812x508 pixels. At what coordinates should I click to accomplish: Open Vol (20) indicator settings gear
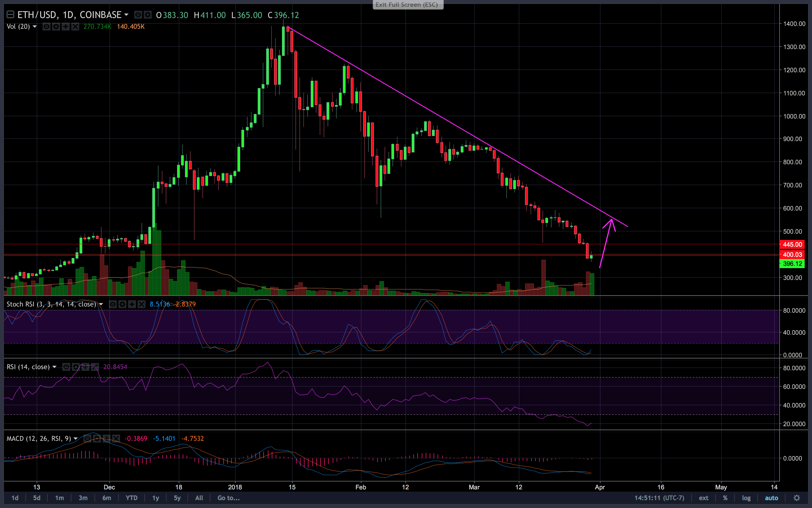pos(56,27)
